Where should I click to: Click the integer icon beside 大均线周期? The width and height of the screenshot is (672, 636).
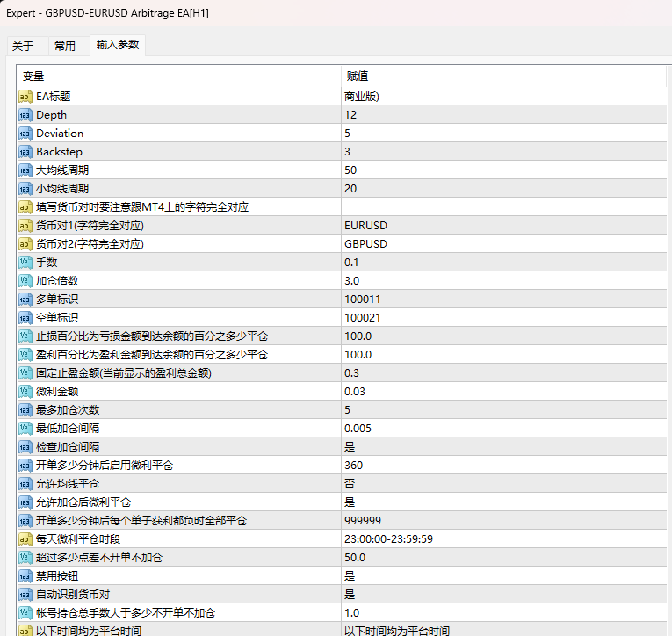click(25, 170)
